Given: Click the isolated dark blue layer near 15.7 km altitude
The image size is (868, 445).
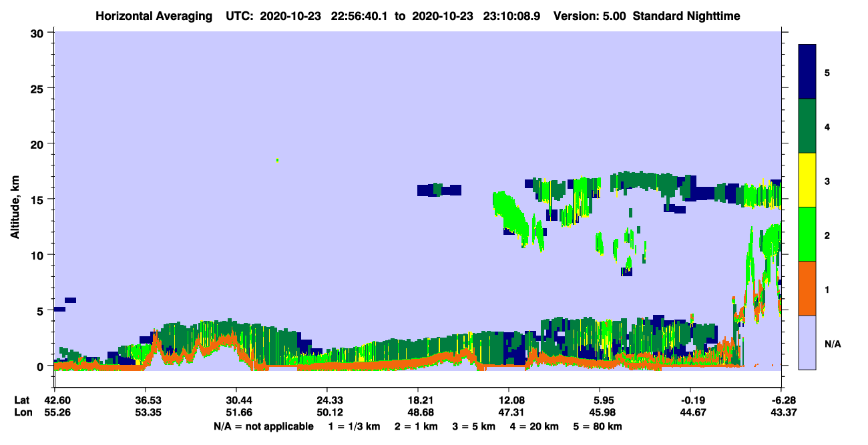Looking at the screenshot, I should point(439,190).
